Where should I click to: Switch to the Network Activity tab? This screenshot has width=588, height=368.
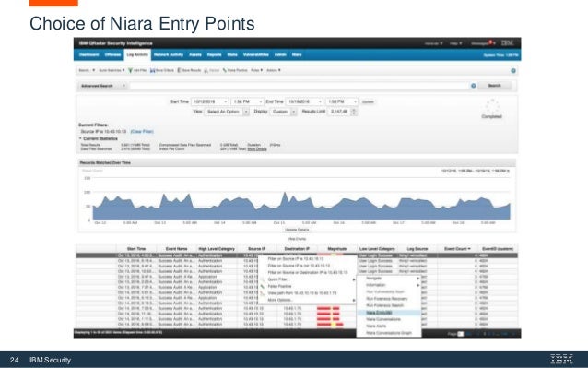click(x=169, y=54)
